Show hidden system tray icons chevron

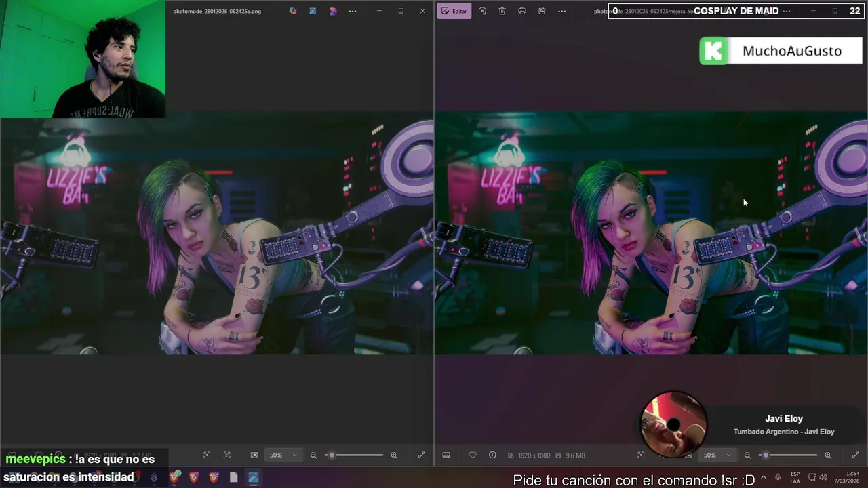point(764,478)
